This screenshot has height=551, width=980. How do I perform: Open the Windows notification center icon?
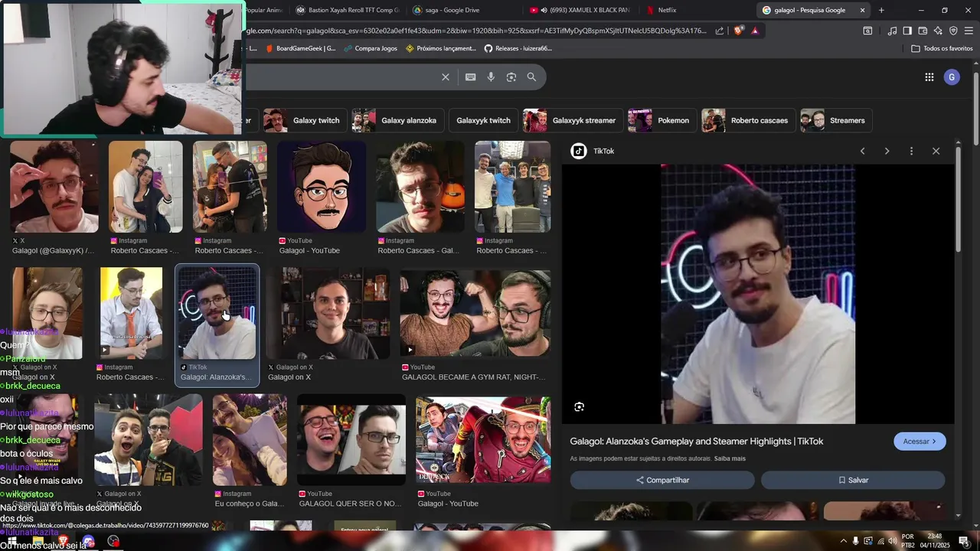coord(963,542)
